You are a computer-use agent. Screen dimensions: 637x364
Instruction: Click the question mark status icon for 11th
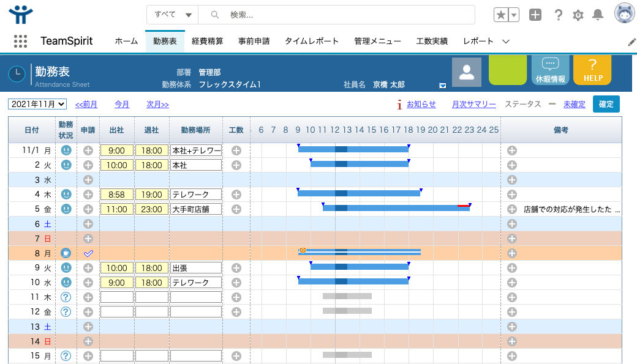tap(66, 297)
